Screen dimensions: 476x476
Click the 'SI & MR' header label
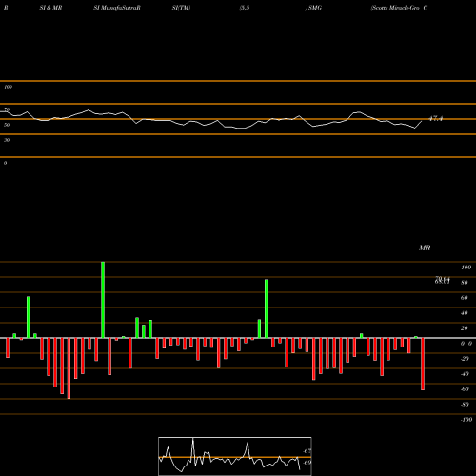point(50,8)
